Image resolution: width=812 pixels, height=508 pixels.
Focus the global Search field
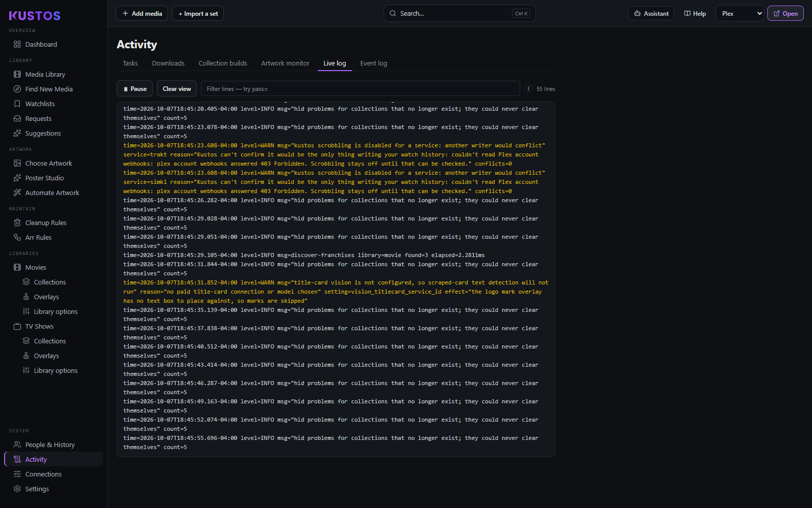459,13
